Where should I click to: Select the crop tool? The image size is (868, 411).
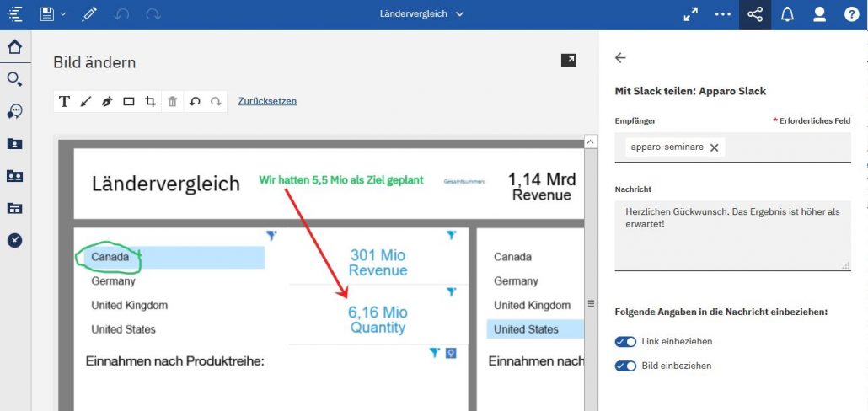[x=150, y=101]
